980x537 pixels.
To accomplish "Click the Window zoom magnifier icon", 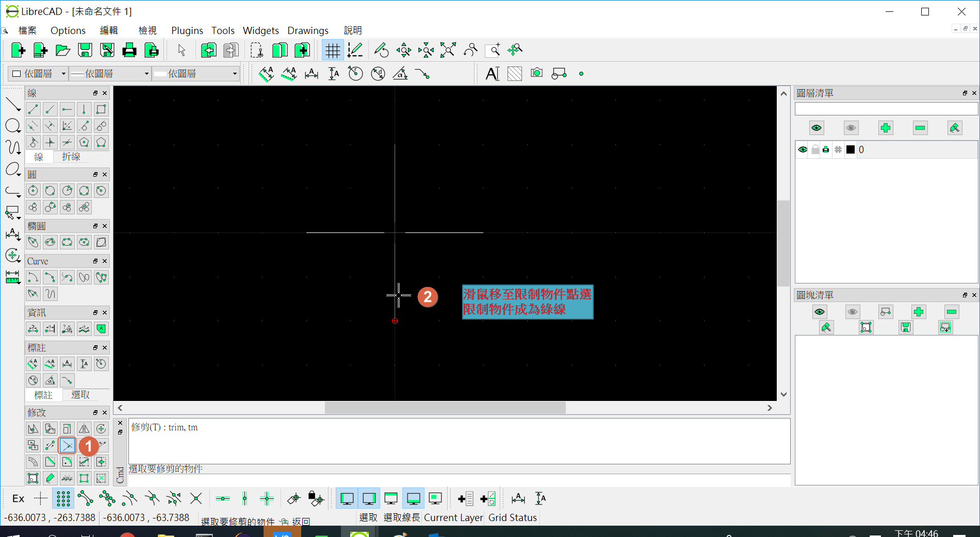I will pos(493,50).
